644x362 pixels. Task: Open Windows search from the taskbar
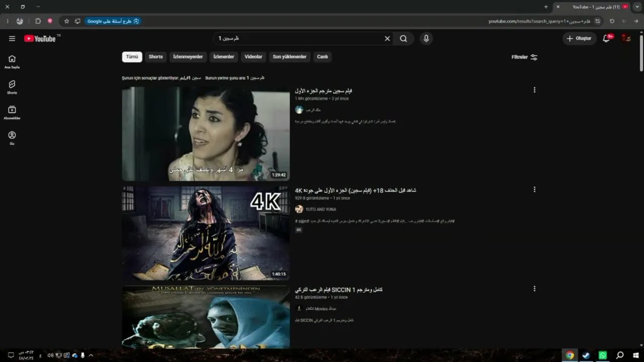pos(620,355)
